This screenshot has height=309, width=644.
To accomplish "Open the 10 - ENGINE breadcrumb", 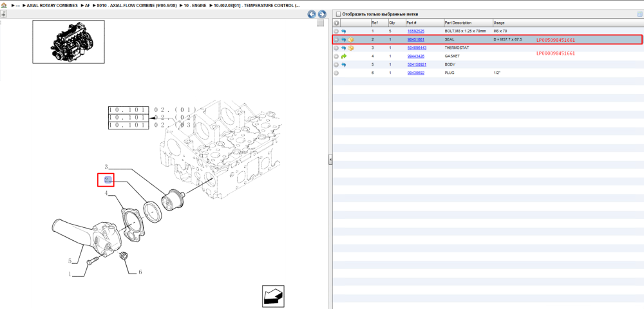I will 195,6.
